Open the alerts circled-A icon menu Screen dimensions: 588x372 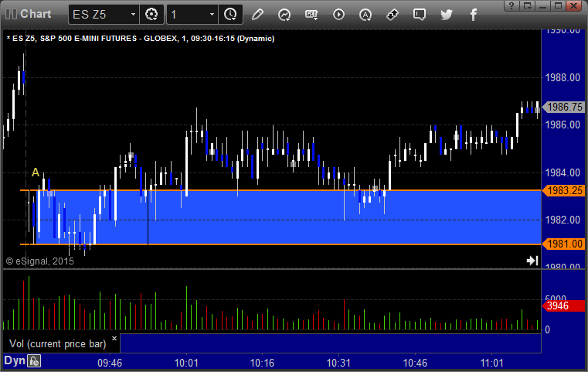[x=365, y=15]
